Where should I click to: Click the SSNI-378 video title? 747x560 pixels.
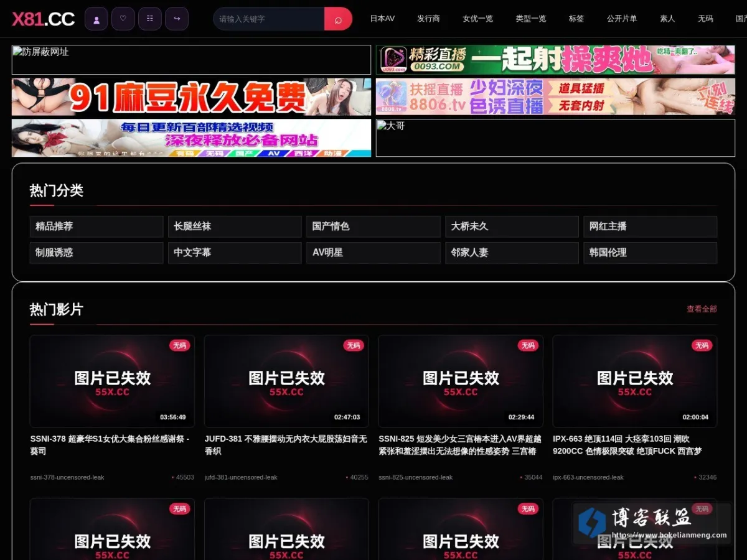(x=110, y=445)
